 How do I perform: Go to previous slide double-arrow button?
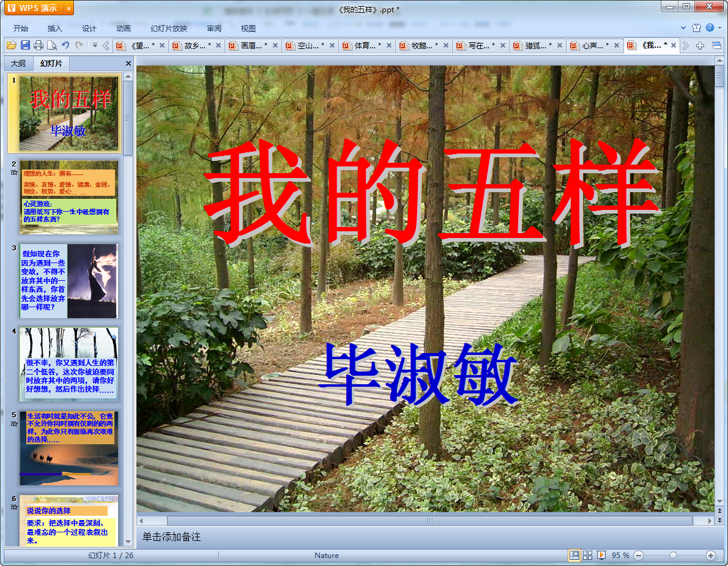(x=719, y=511)
